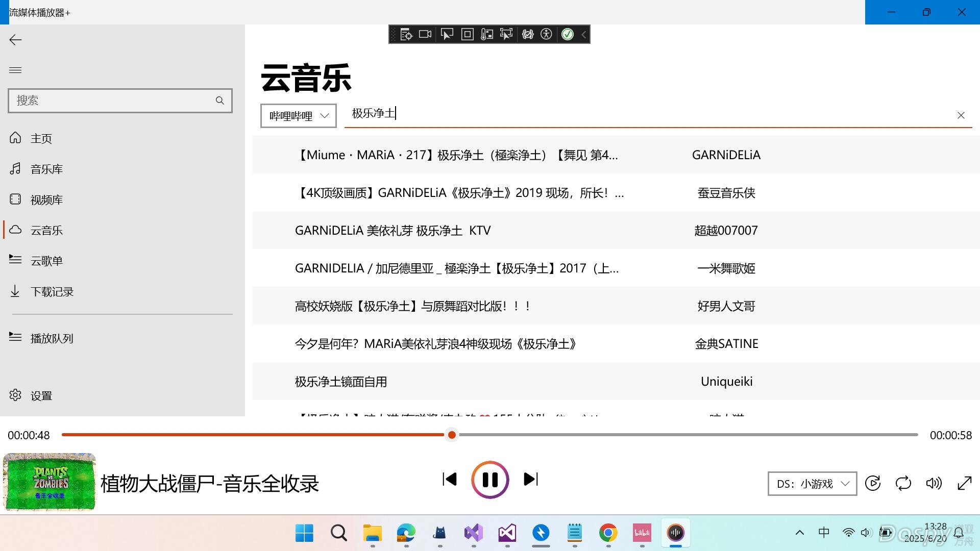Skip to next track
The width and height of the screenshot is (980, 551).
(531, 479)
